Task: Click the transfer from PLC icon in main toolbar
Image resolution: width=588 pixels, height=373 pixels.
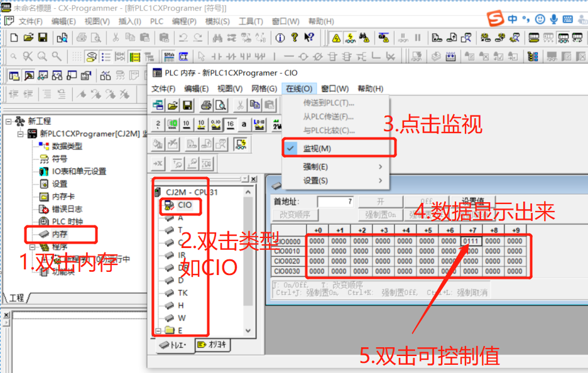Action: pyautogui.click(x=452, y=38)
